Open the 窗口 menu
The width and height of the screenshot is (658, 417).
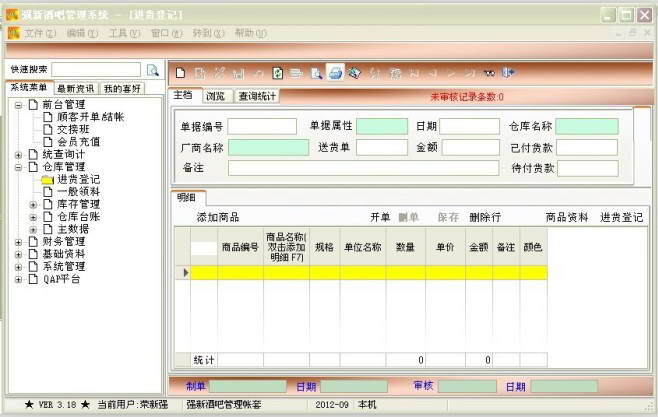tap(167, 33)
